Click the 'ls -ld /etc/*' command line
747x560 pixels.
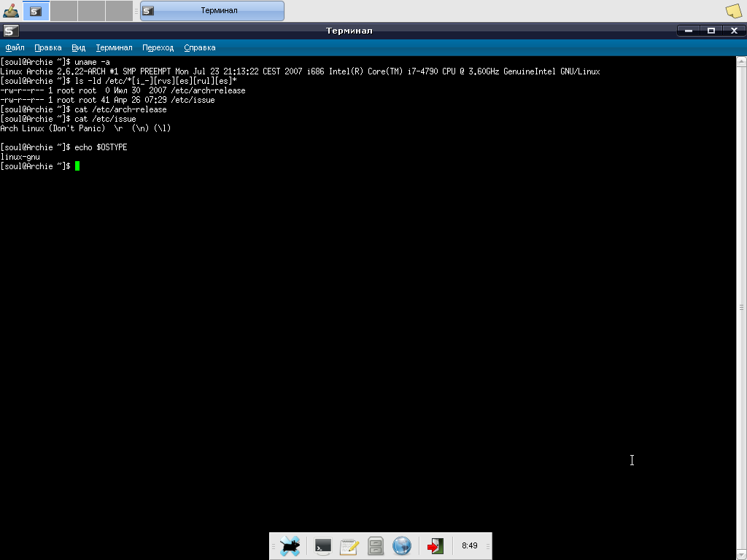click(x=119, y=81)
